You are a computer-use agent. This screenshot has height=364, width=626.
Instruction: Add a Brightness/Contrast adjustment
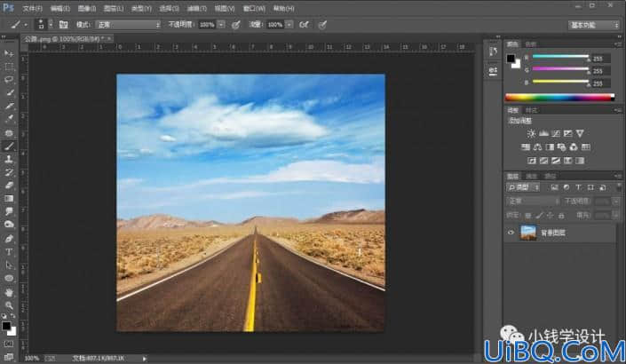pyautogui.click(x=531, y=133)
